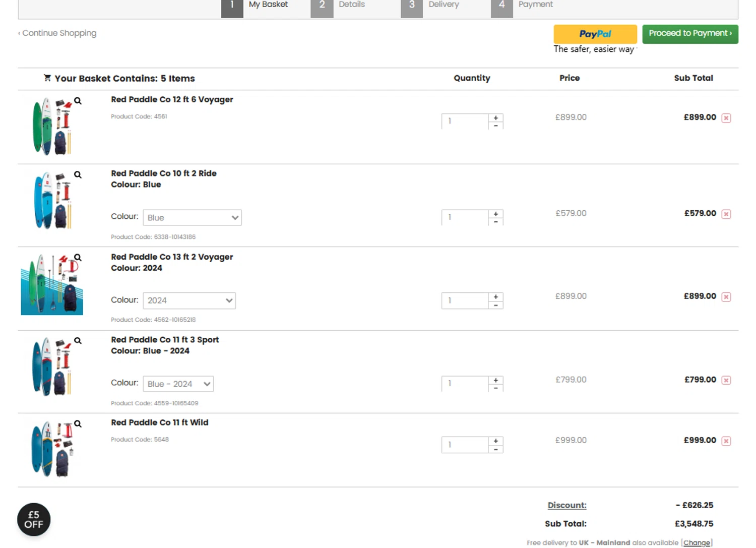This screenshot has width=756, height=548.
Task: Increase quantity of 11 ft 3 Sport
Action: (x=496, y=380)
